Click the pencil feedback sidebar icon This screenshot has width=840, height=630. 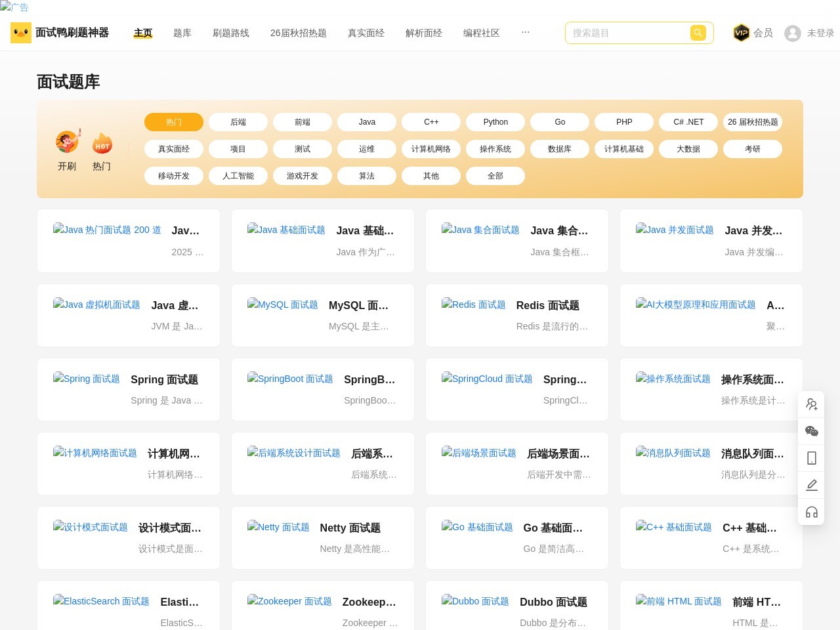[812, 485]
